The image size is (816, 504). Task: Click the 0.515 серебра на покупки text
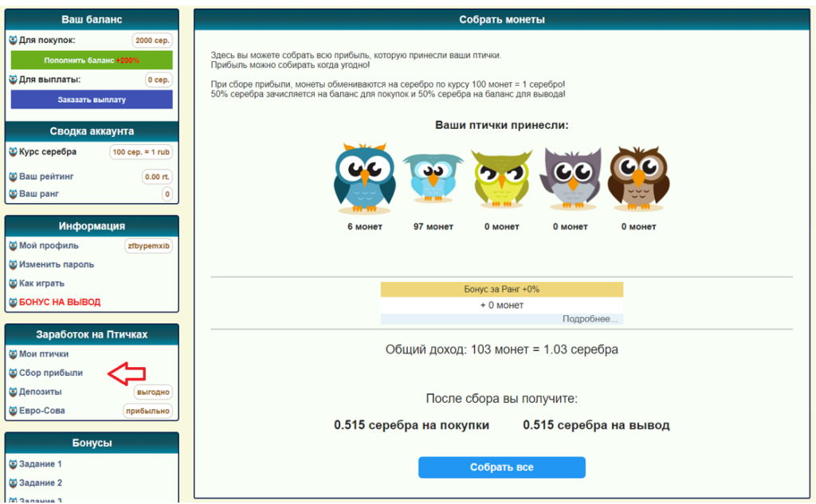pos(412,425)
